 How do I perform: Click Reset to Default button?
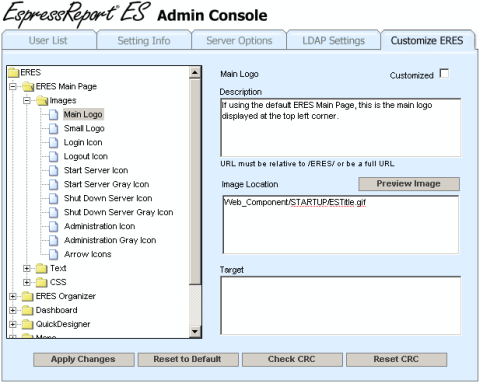pos(188,359)
